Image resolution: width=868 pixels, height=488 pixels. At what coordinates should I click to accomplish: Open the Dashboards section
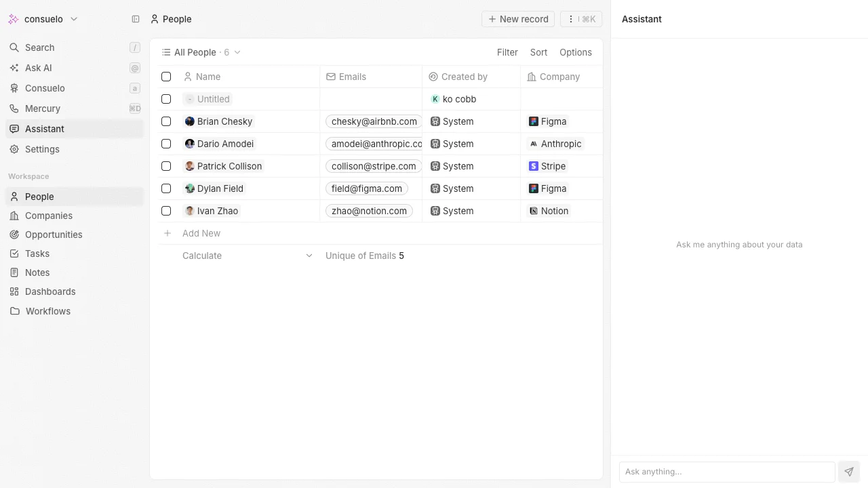coord(50,291)
